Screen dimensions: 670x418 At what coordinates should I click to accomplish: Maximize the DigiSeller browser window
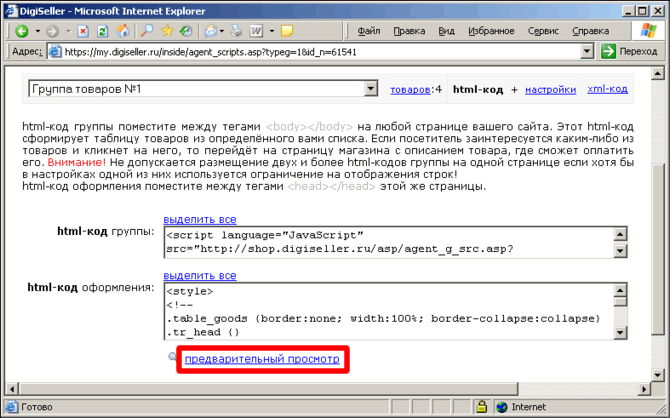point(642,11)
